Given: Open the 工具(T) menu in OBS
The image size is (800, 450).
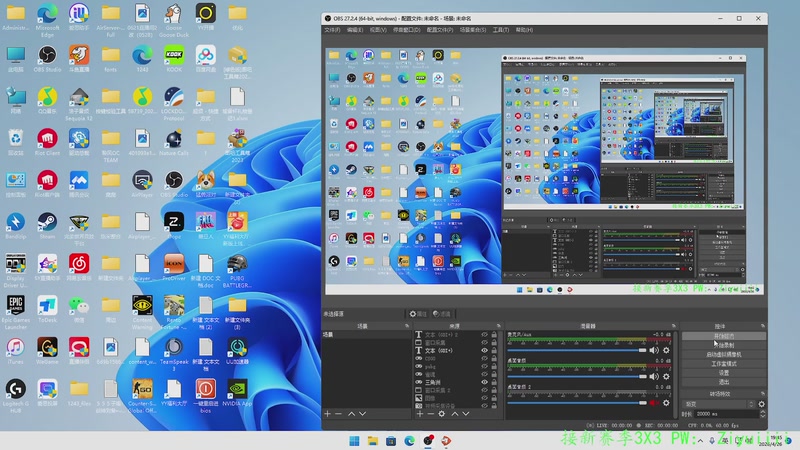Looking at the screenshot, I should (501, 30).
